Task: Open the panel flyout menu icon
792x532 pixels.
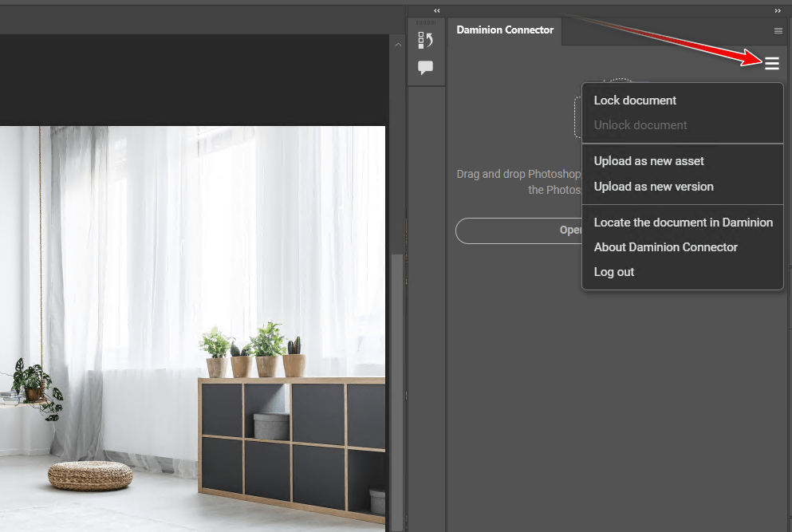Action: [x=778, y=30]
